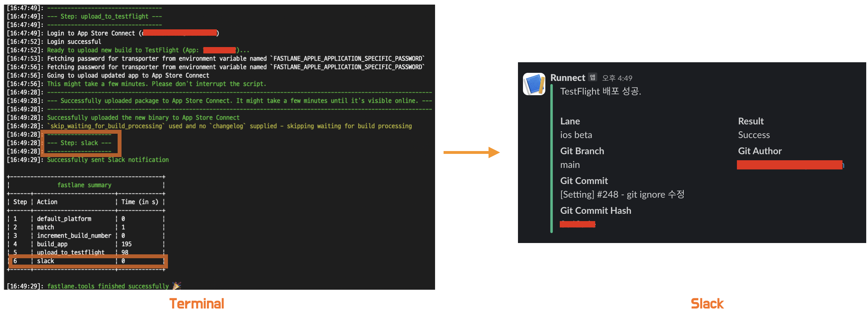Click the 'Git Commit Hash' field heading
Screen dimensions: 868x312
pos(596,210)
